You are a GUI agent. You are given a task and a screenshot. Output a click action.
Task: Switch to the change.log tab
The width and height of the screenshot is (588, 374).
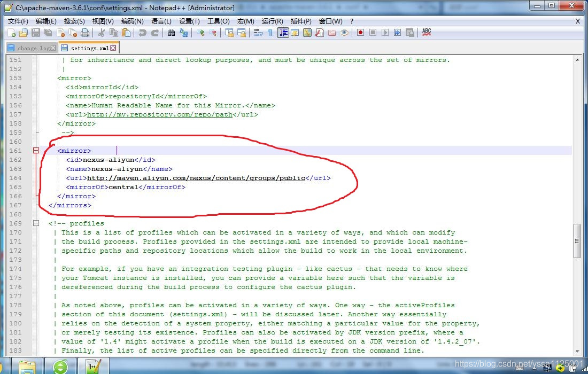32,48
